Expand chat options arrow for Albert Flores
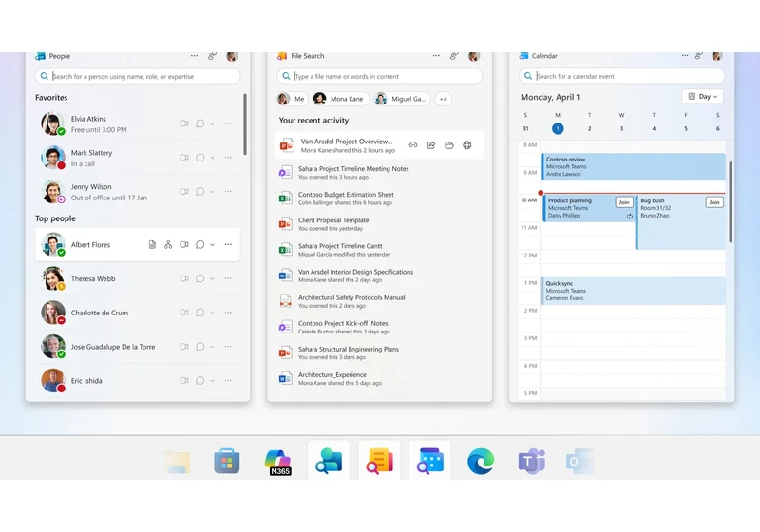Screen dimensions: 760x532 [212, 245]
